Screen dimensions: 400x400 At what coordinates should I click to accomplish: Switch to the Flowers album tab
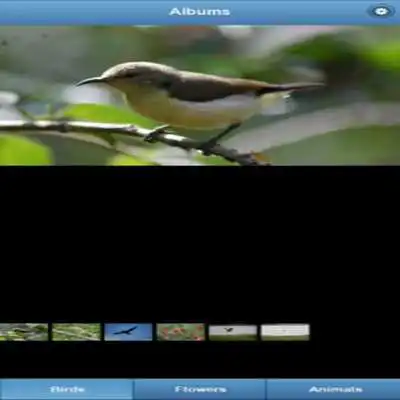pos(200,389)
